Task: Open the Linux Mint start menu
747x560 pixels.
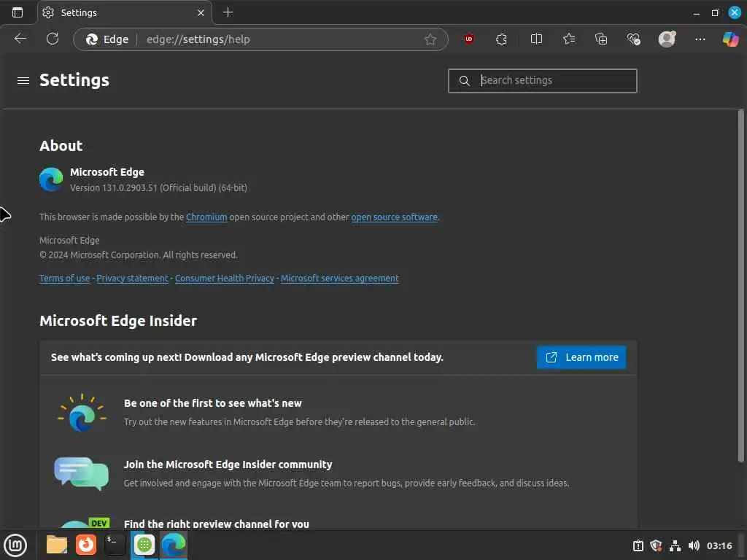Action: 15,545
